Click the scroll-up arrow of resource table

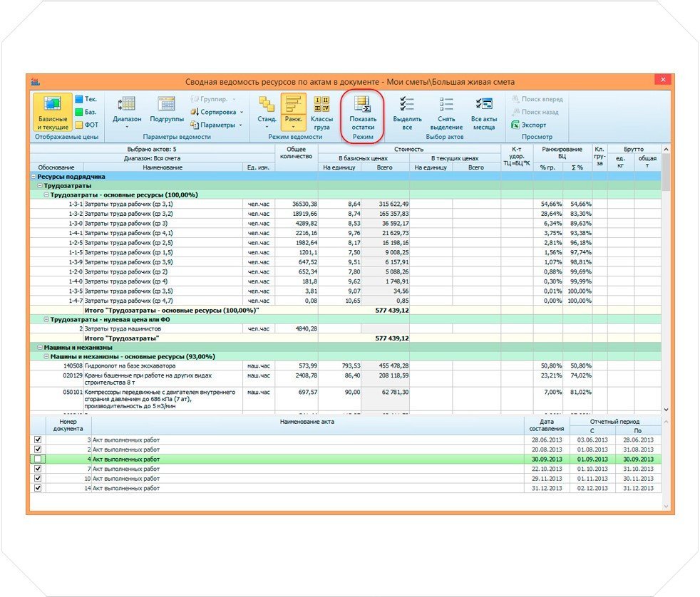666,149
